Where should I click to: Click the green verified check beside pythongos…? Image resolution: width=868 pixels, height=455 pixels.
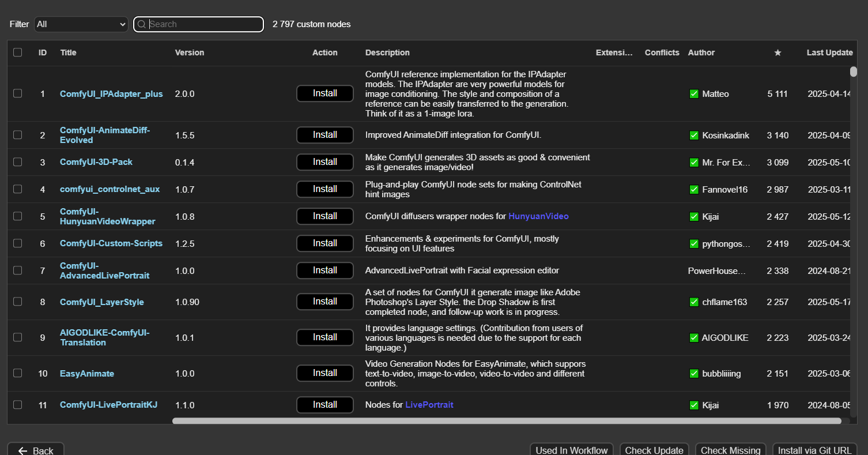pos(694,244)
